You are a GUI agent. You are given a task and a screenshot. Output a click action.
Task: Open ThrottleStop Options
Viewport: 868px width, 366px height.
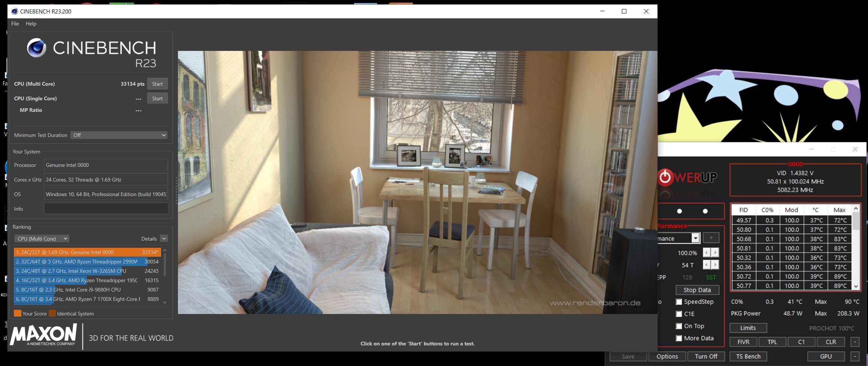tap(667, 356)
